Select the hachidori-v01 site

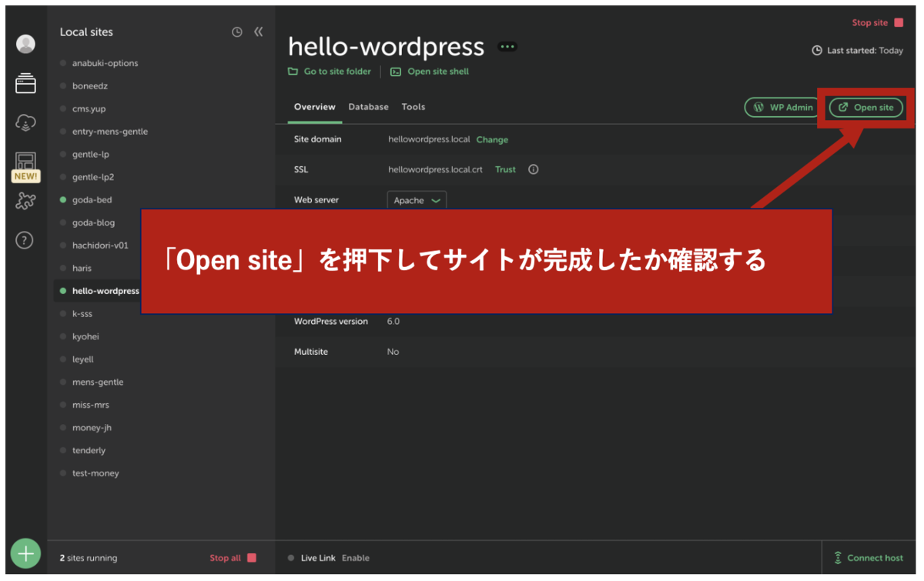click(100, 245)
